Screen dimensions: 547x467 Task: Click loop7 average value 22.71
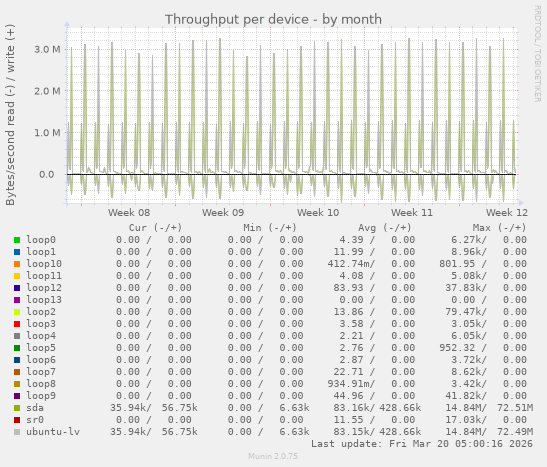tap(349, 372)
